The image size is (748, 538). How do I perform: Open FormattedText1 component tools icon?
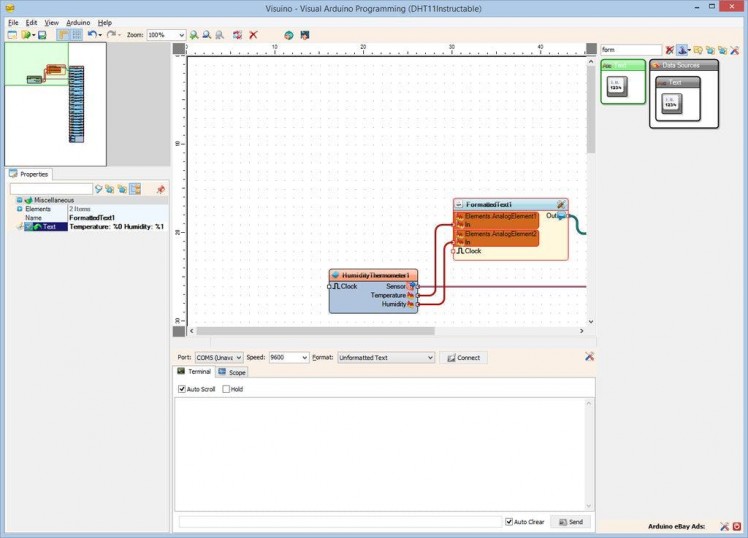click(561, 204)
